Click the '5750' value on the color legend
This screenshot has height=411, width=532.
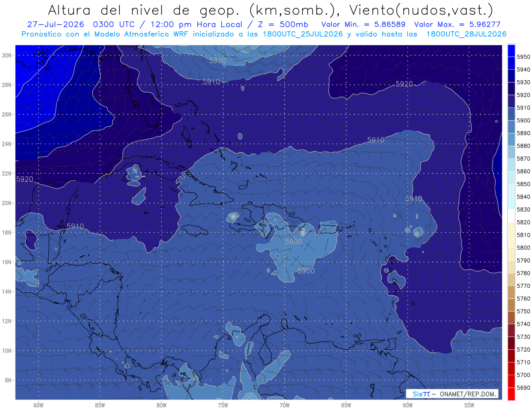(524, 311)
